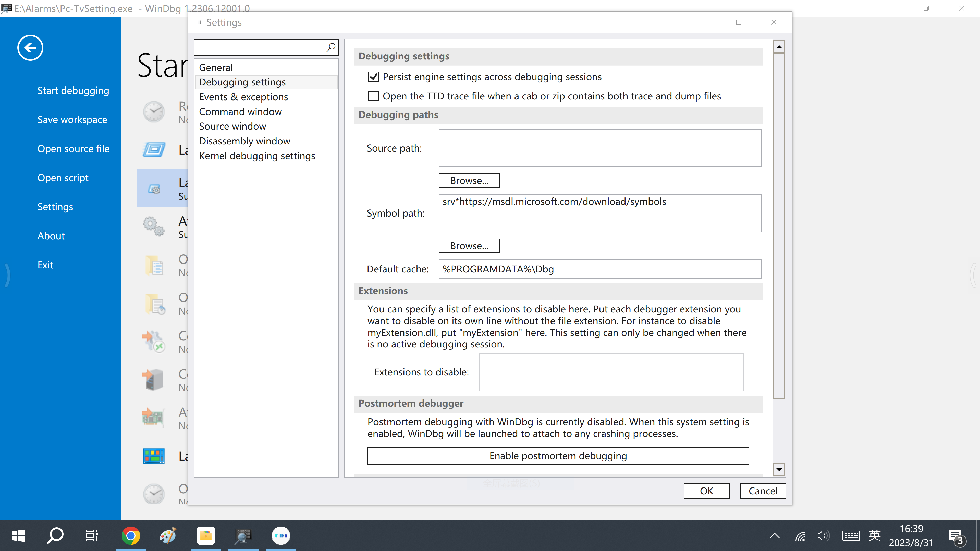Enable the Open the TTD trace file checkbox
980x551 pixels.
click(374, 96)
